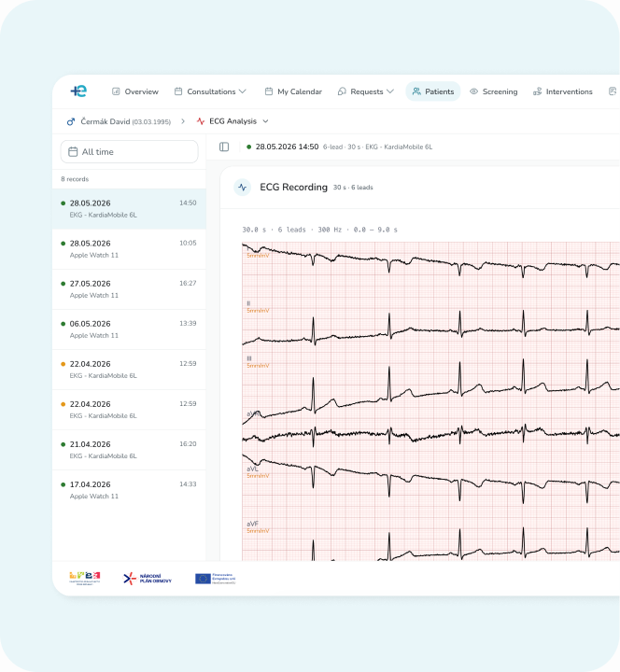Select record 06.05.2026 at 13:39

coord(129,329)
